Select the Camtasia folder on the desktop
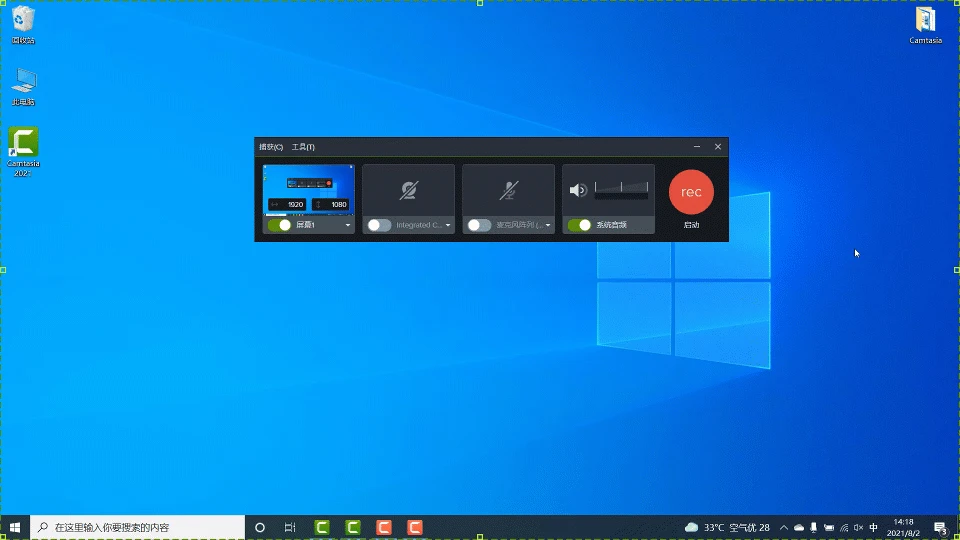Image resolution: width=960 pixels, height=540 pixels. click(925, 25)
